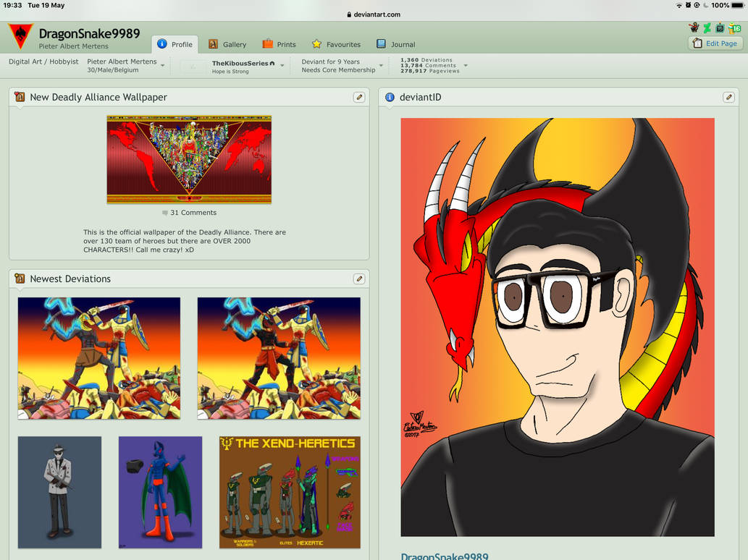
Task: Expand the TheKibousSeries dropdown arrow
Action: point(282,66)
